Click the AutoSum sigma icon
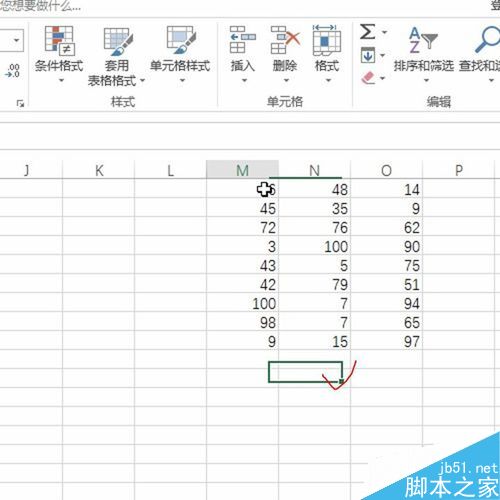 click(x=368, y=32)
